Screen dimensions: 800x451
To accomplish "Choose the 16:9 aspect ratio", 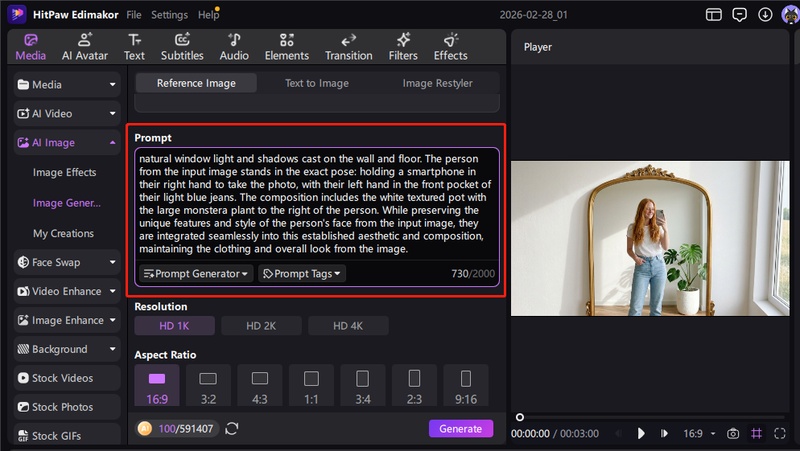I will 157,386.
